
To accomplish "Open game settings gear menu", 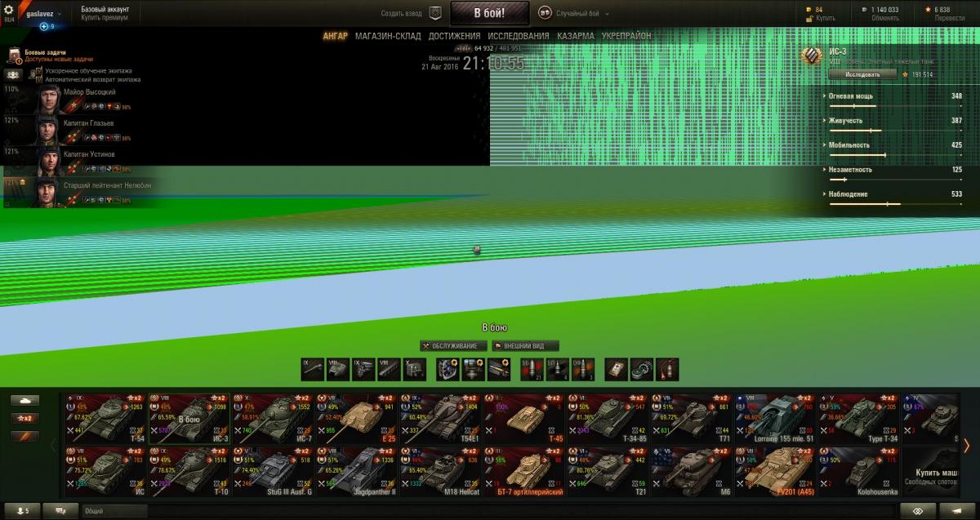I will click(10, 11).
